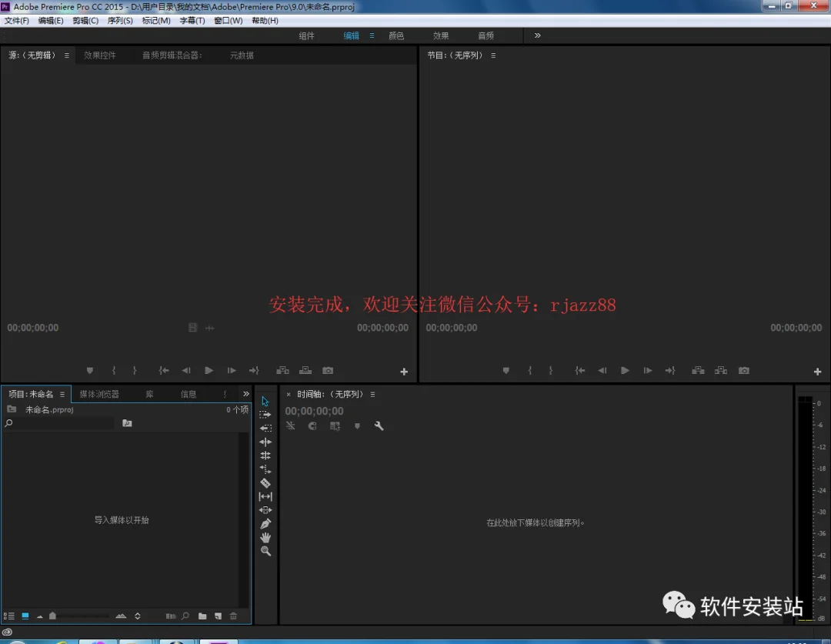This screenshot has height=644, width=831.
Task: Show hidden workspaces overflow chevron
Action: (537, 35)
